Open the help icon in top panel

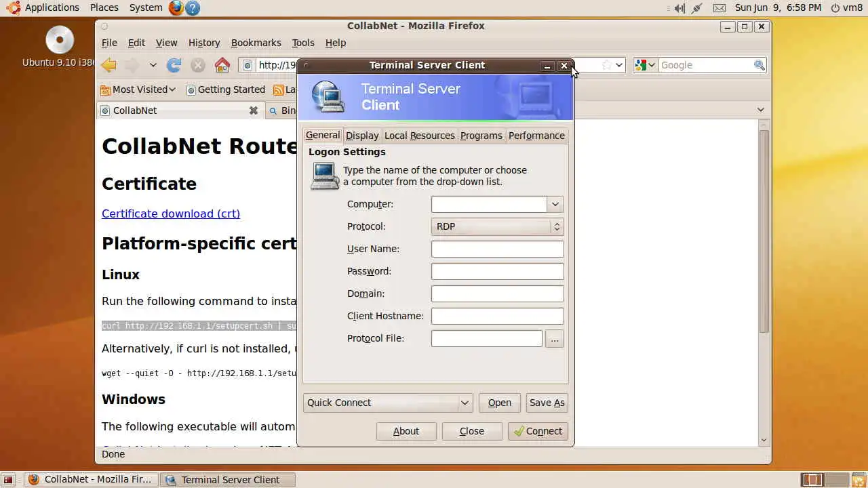point(193,8)
